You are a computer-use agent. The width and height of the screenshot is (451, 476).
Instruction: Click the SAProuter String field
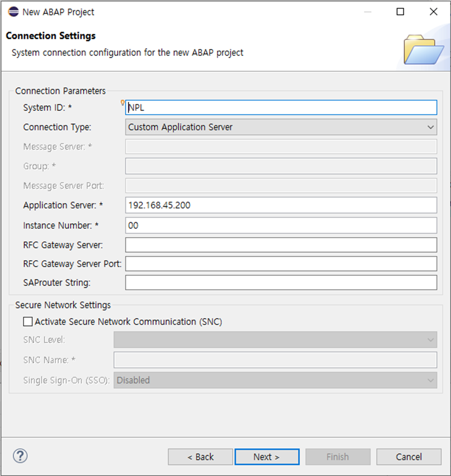click(x=281, y=283)
